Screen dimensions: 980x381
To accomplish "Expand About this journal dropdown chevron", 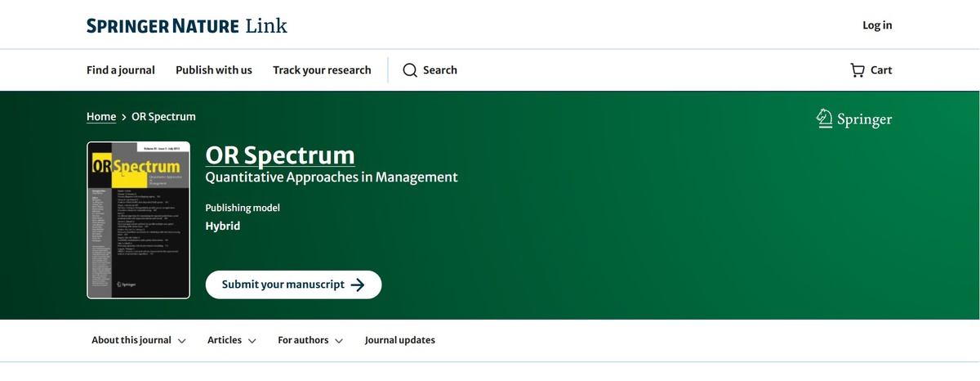I will point(181,341).
